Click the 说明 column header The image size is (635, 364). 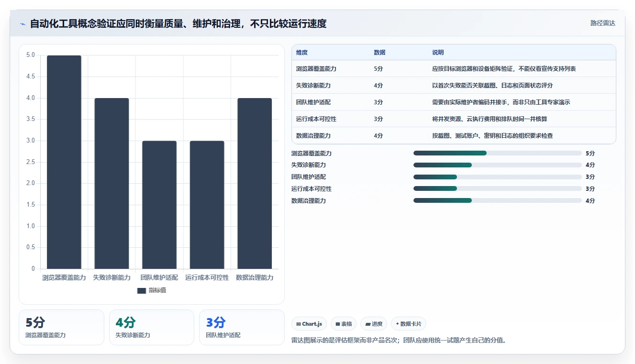[438, 53]
